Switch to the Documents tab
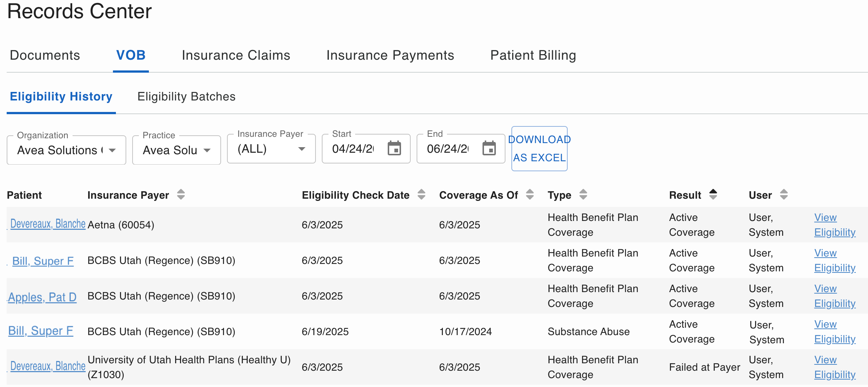The image size is (868, 387). tap(45, 55)
